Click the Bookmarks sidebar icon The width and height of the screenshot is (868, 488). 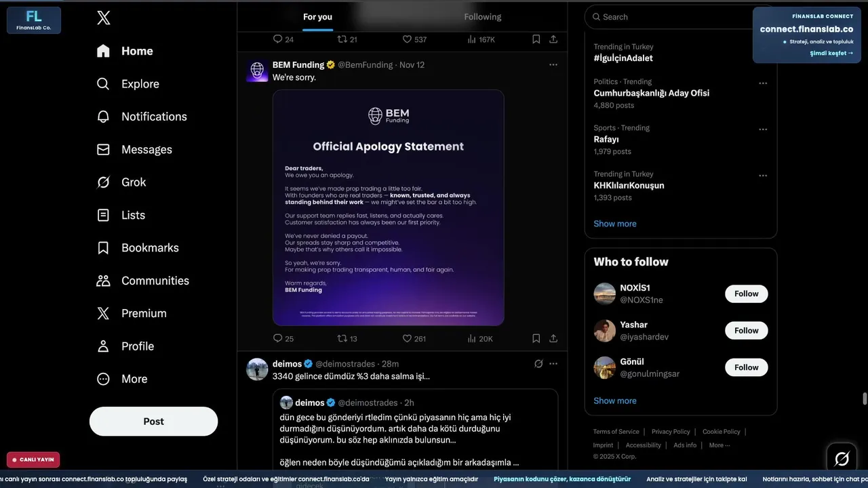click(x=103, y=248)
